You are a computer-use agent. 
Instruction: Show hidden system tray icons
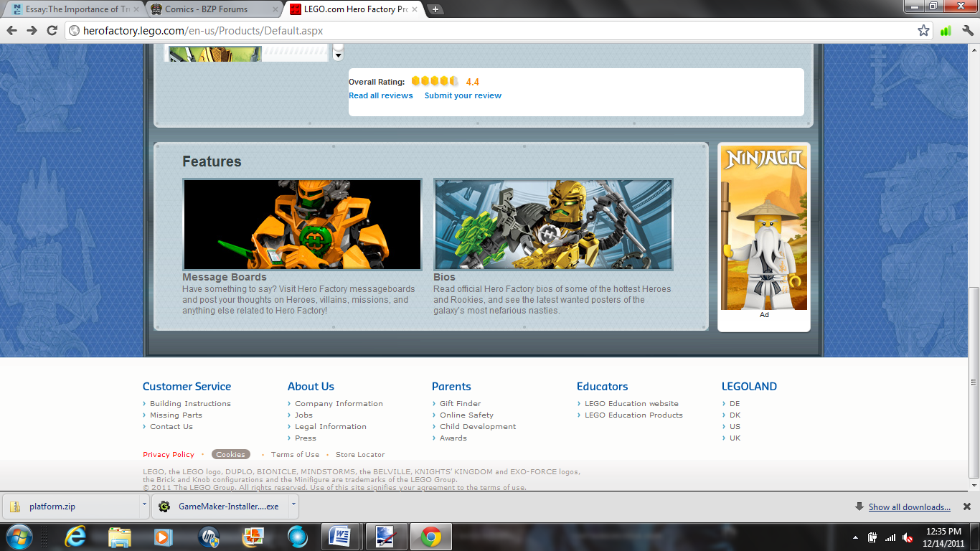point(856,537)
